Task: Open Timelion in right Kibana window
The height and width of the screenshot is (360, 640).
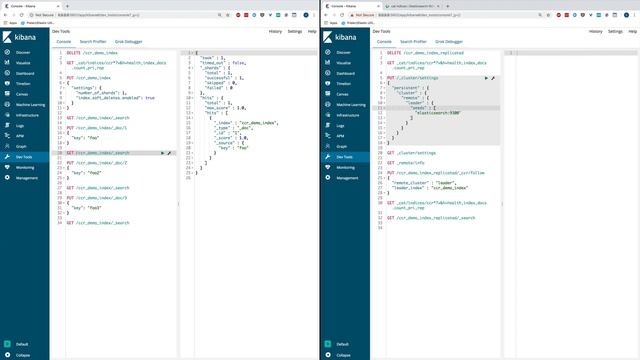Action: pos(344,84)
